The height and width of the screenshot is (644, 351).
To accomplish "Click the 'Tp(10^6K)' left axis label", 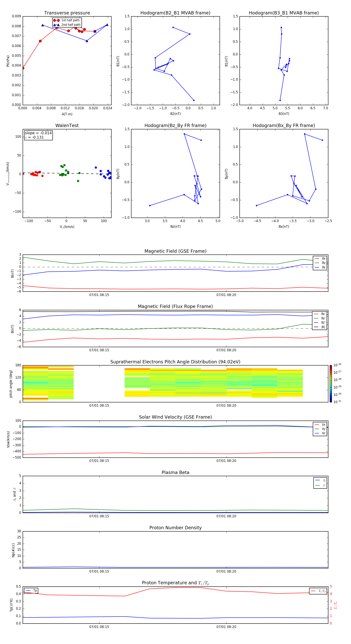I will [x=12, y=605].
